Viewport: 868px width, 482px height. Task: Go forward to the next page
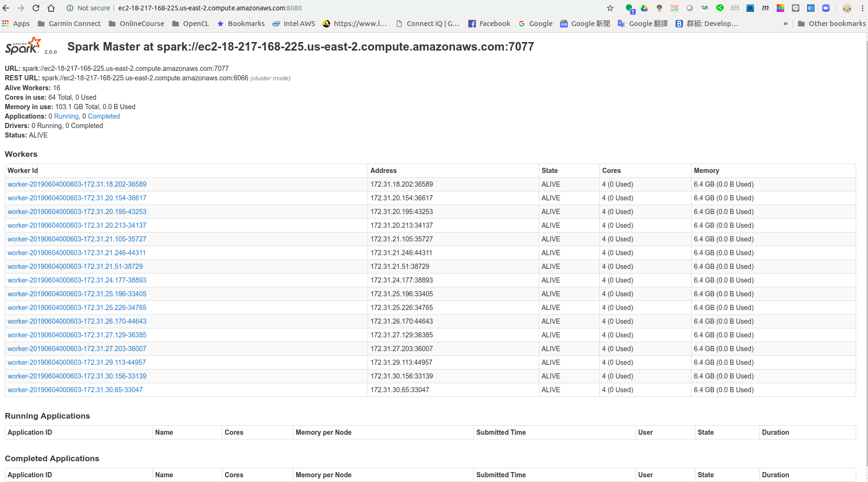21,8
